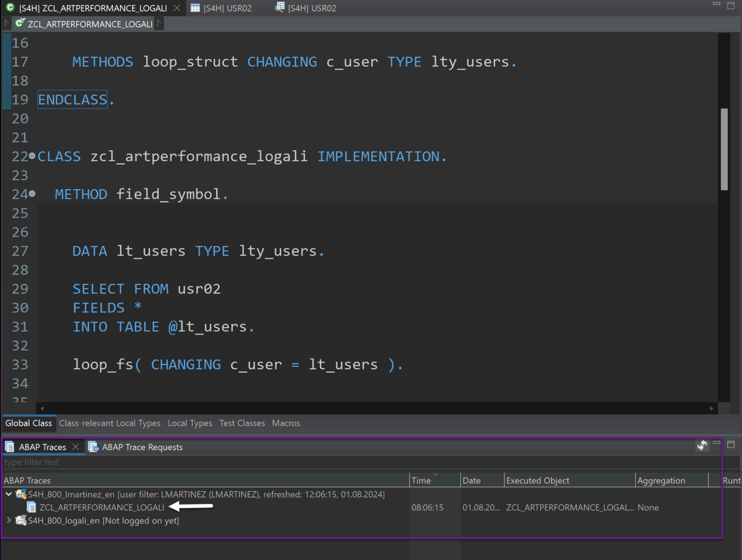
Task: Click the ZCL_ARTPERFORMANCE_LOGALI trace file icon
Action: (x=31, y=507)
